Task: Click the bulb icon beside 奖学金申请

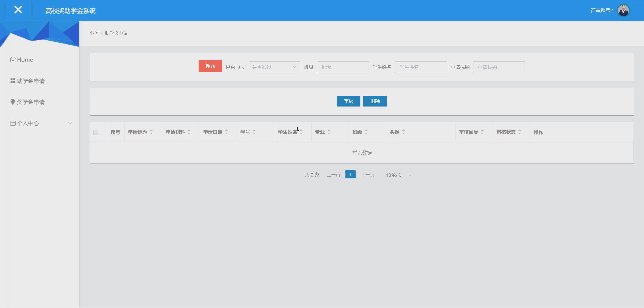Action: click(13, 102)
